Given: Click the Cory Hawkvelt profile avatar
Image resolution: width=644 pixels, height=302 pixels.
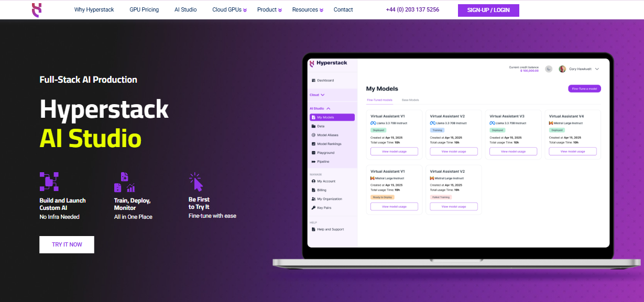Looking at the screenshot, I should pyautogui.click(x=562, y=69).
